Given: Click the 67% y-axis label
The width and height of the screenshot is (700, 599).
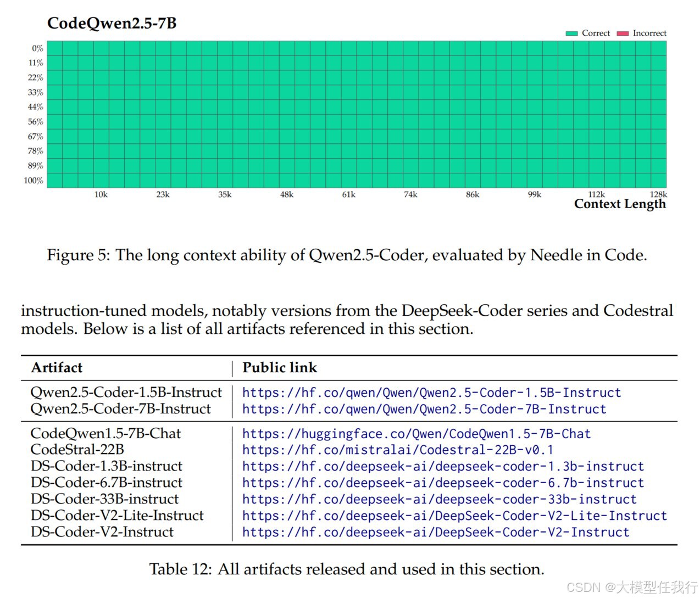Looking at the screenshot, I should (x=36, y=136).
